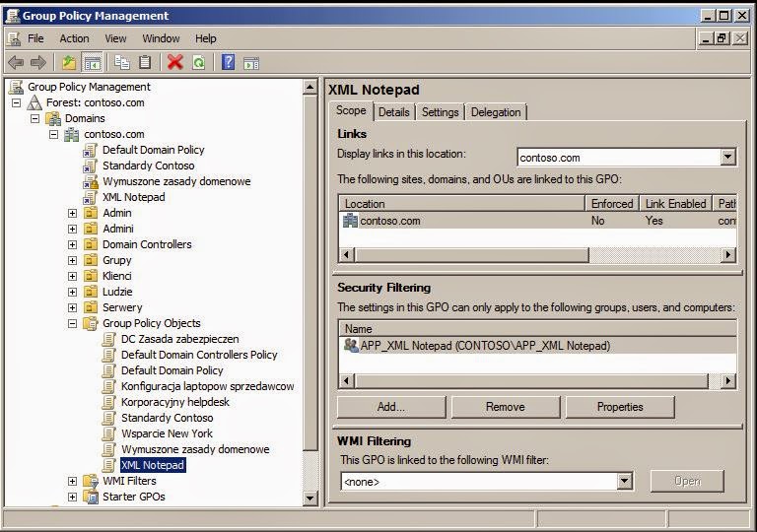Select Wsparcie New York GPO
The width and height of the screenshot is (757, 532).
(x=167, y=433)
